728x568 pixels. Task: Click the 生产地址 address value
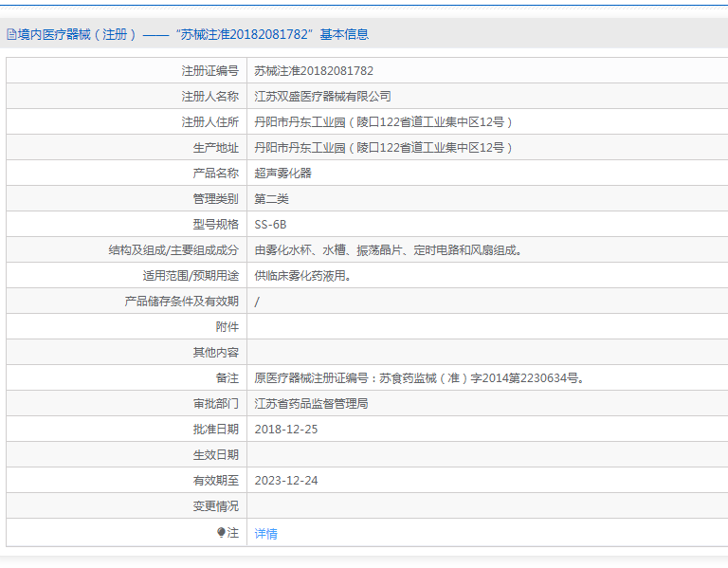coord(383,148)
